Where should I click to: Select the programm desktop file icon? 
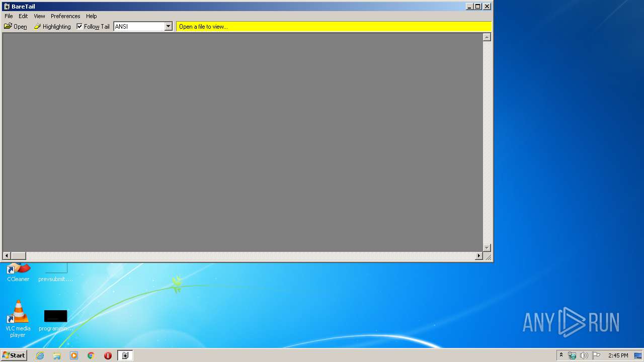[x=55, y=320]
